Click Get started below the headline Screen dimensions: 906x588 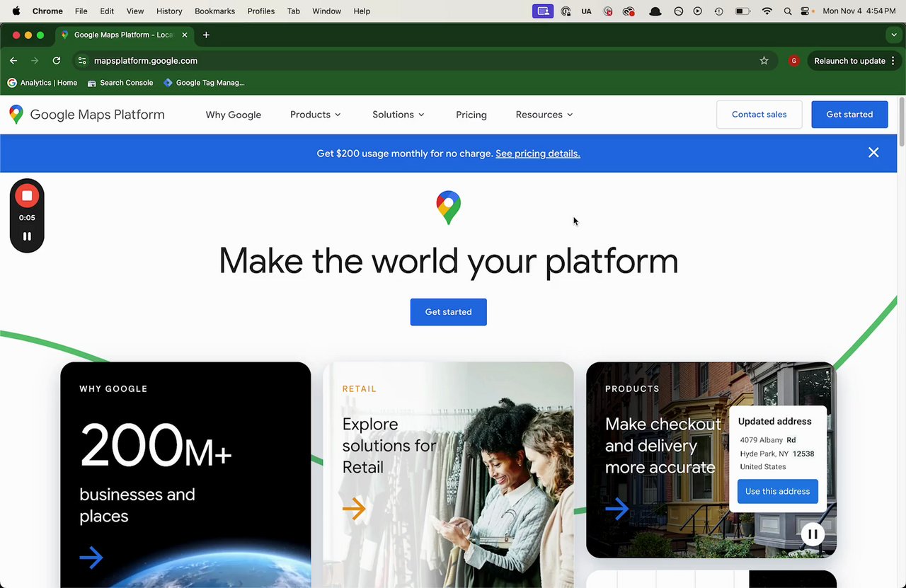click(x=449, y=312)
